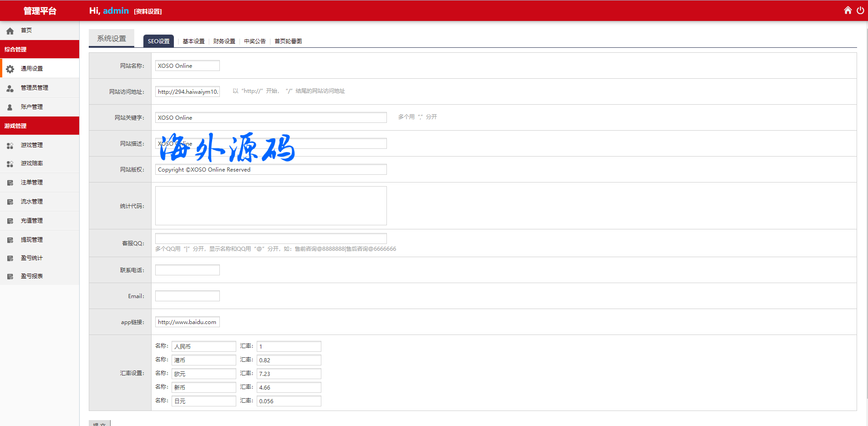868x426 pixels.
Task: Switch to the 财务设置 tab
Action: pos(224,41)
